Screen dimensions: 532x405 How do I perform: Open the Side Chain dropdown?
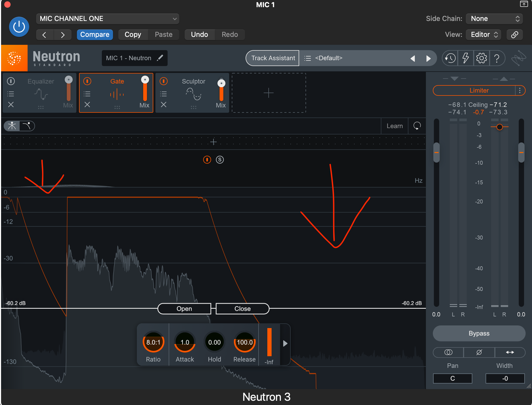pyautogui.click(x=494, y=19)
